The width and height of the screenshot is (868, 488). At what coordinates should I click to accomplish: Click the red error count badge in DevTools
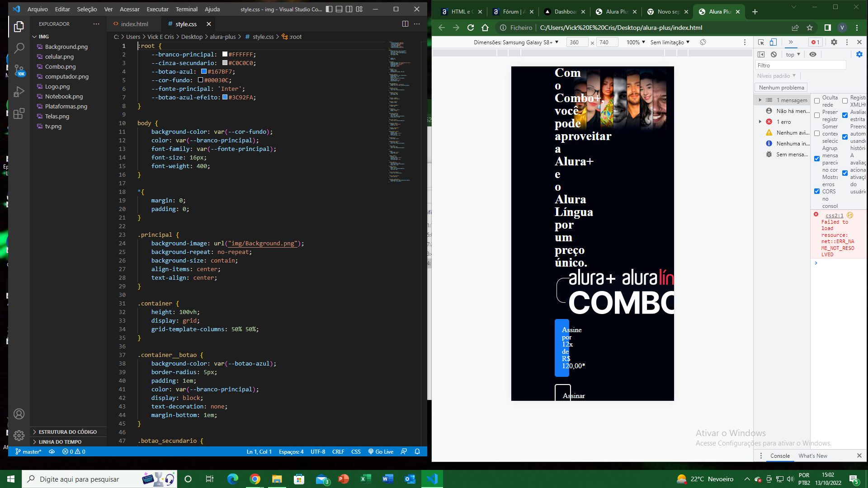tap(816, 42)
